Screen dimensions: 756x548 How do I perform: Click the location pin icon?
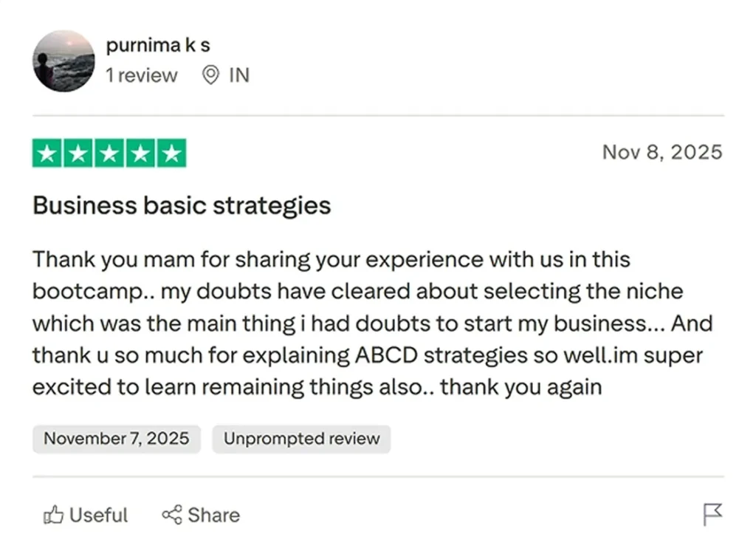210,75
